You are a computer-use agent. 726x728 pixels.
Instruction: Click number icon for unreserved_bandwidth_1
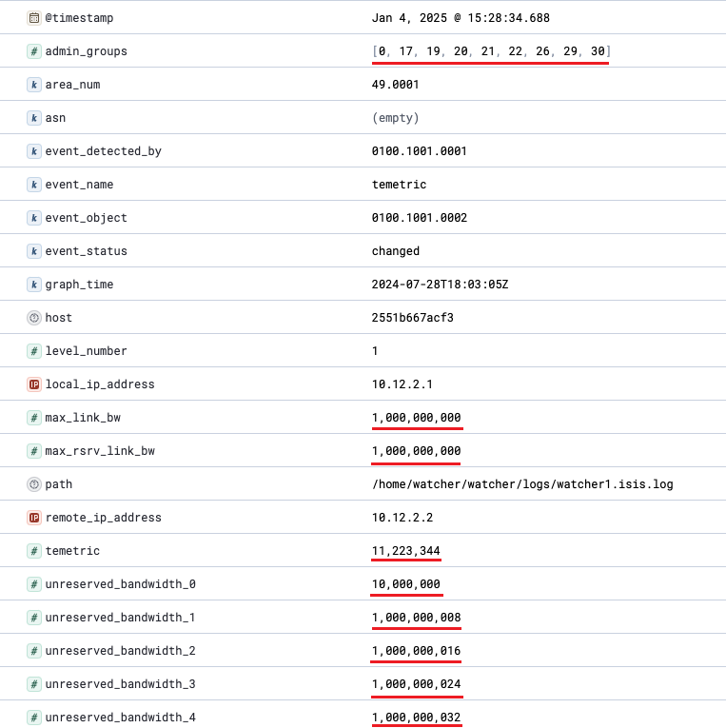(x=34, y=618)
